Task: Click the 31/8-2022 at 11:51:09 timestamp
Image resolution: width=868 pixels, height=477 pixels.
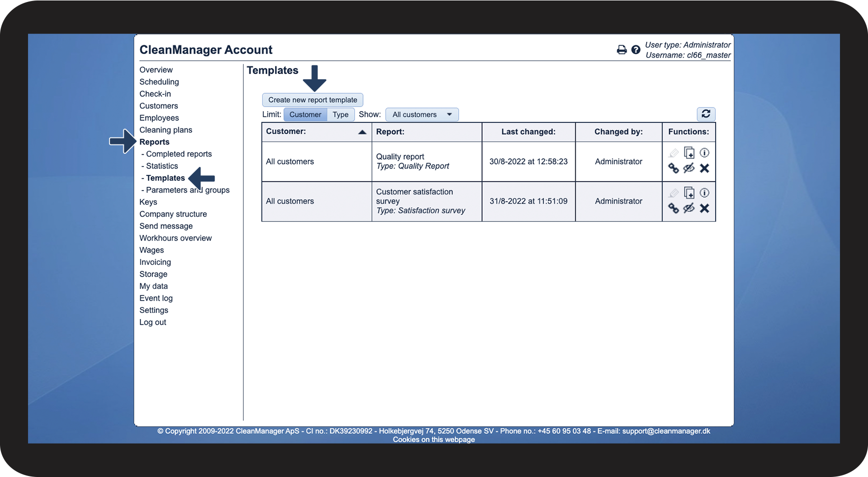Action: point(529,201)
